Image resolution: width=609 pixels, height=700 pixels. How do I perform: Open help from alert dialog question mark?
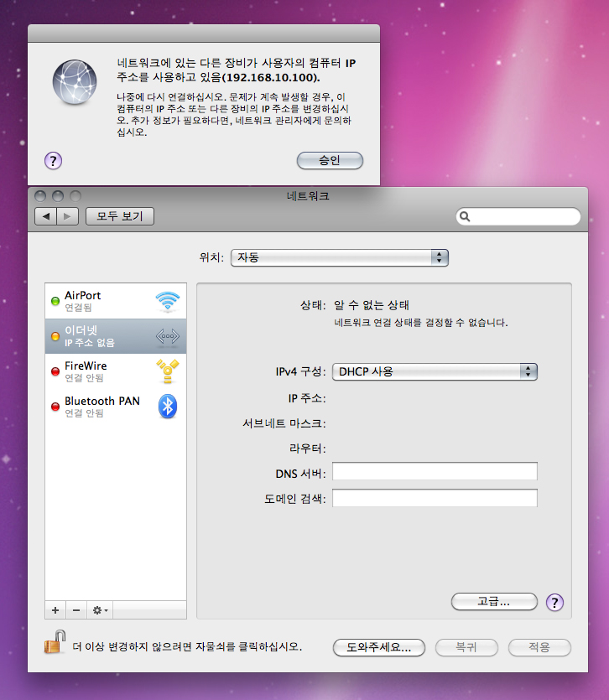pos(52,161)
